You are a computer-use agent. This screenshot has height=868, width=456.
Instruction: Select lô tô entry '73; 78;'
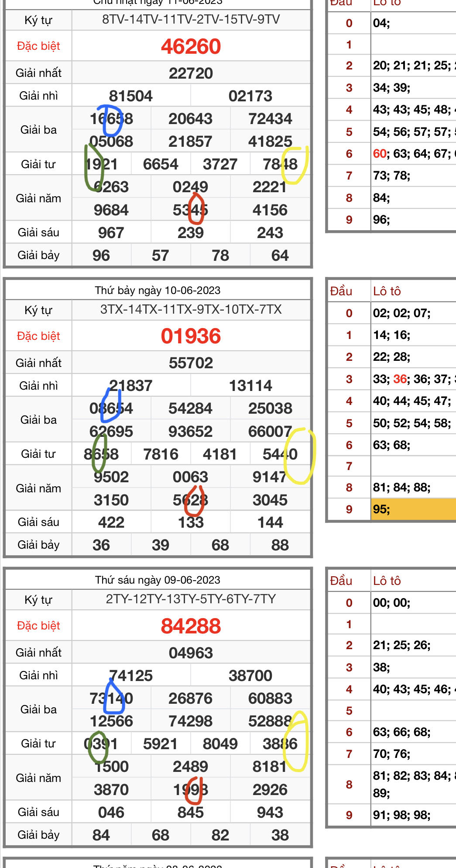(391, 176)
